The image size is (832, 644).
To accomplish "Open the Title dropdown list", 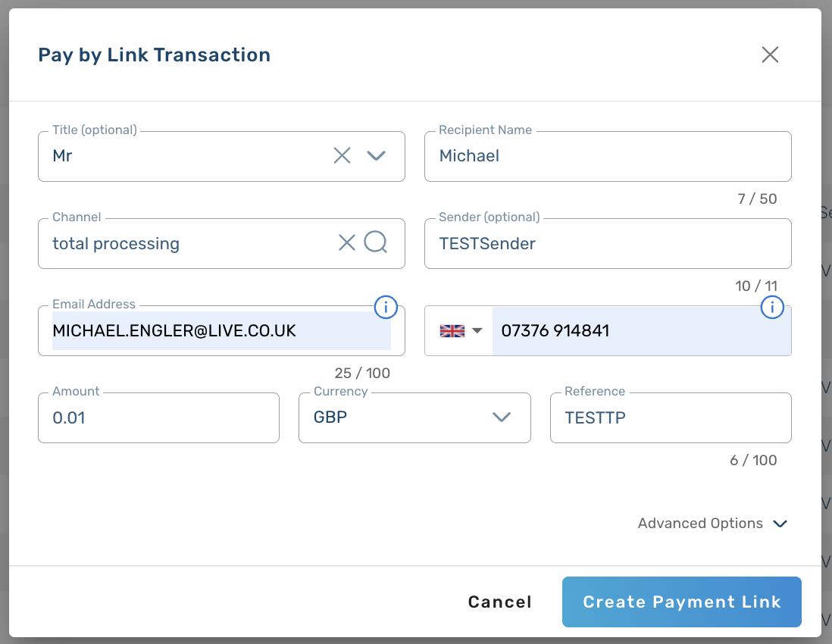I will coord(376,155).
